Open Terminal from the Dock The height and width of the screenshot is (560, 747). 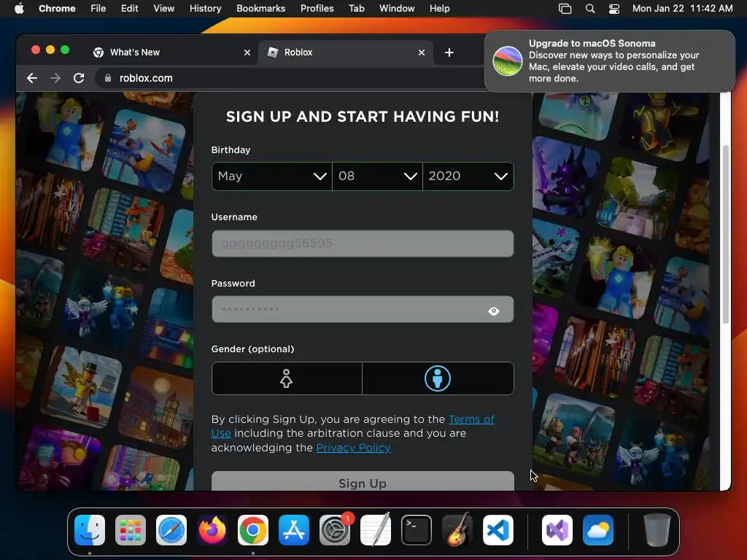417,530
